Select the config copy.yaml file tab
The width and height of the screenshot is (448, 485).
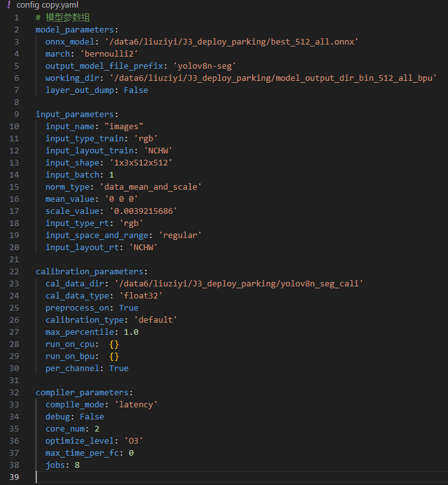tap(47, 5)
